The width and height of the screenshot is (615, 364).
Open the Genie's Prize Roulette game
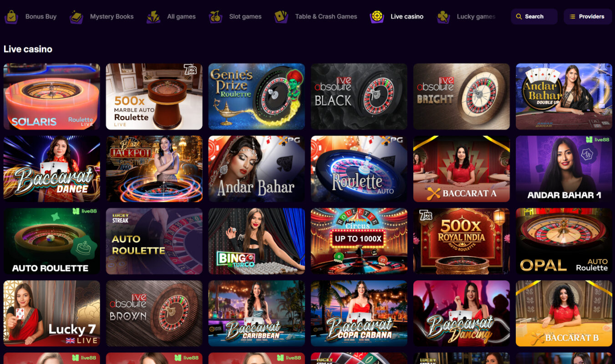click(x=256, y=96)
